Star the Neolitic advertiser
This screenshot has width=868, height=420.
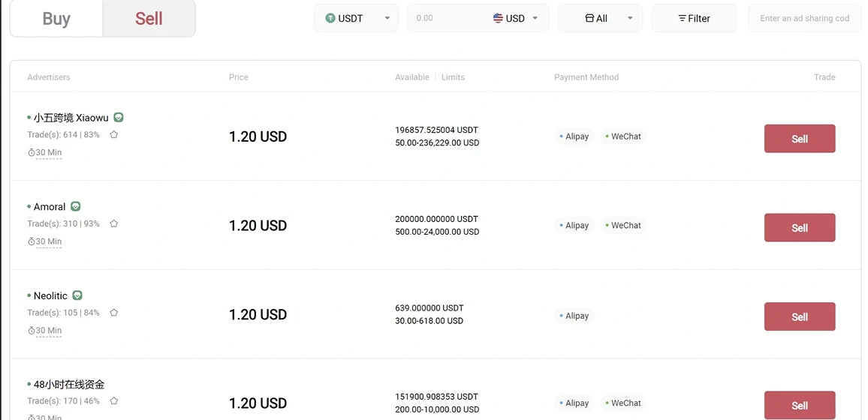[113, 312]
